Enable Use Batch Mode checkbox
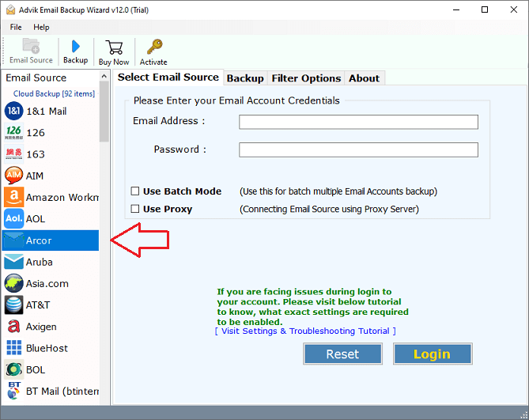 coord(135,191)
